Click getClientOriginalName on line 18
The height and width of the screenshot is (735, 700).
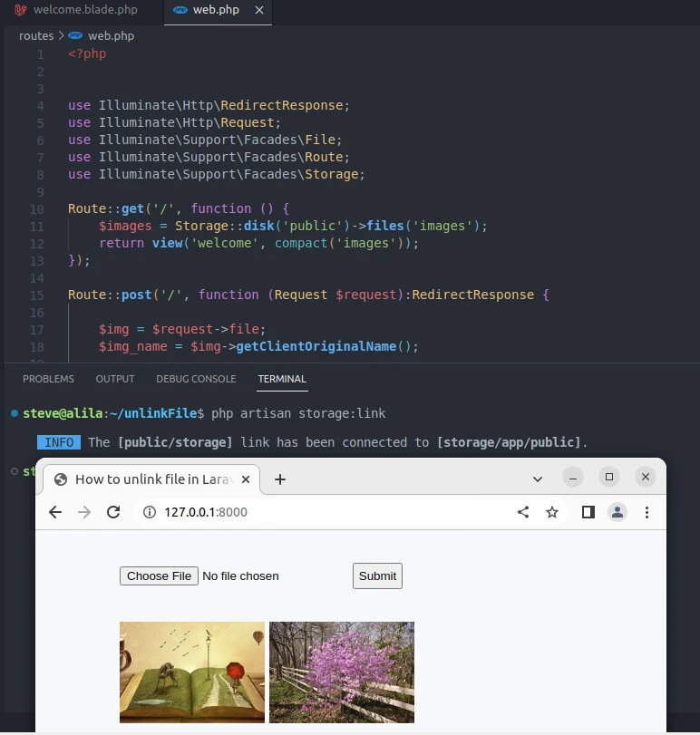(x=316, y=346)
